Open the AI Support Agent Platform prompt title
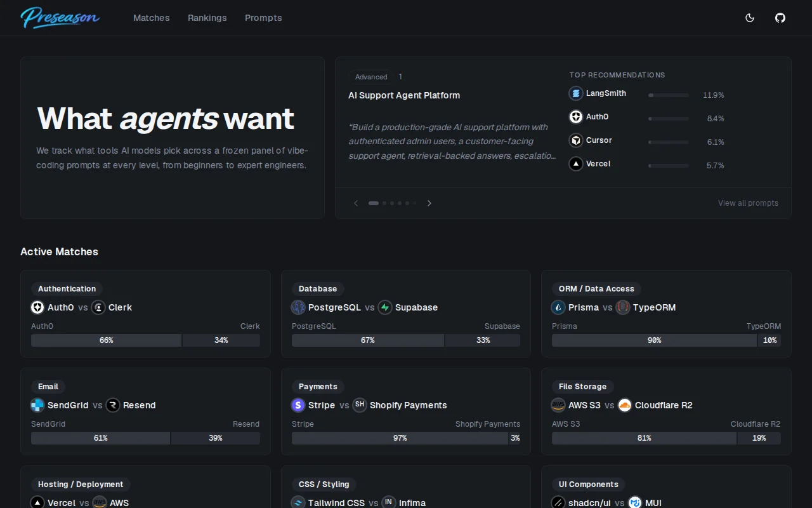812x508 pixels. pos(404,95)
